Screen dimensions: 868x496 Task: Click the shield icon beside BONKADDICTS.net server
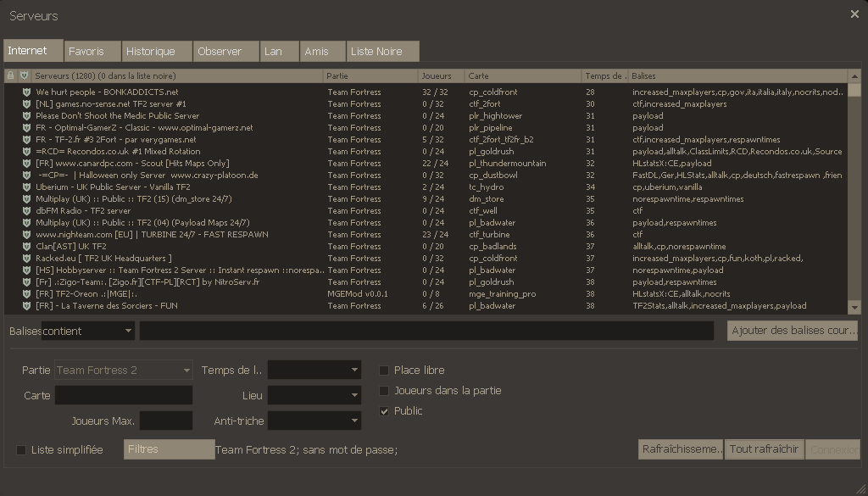24,92
